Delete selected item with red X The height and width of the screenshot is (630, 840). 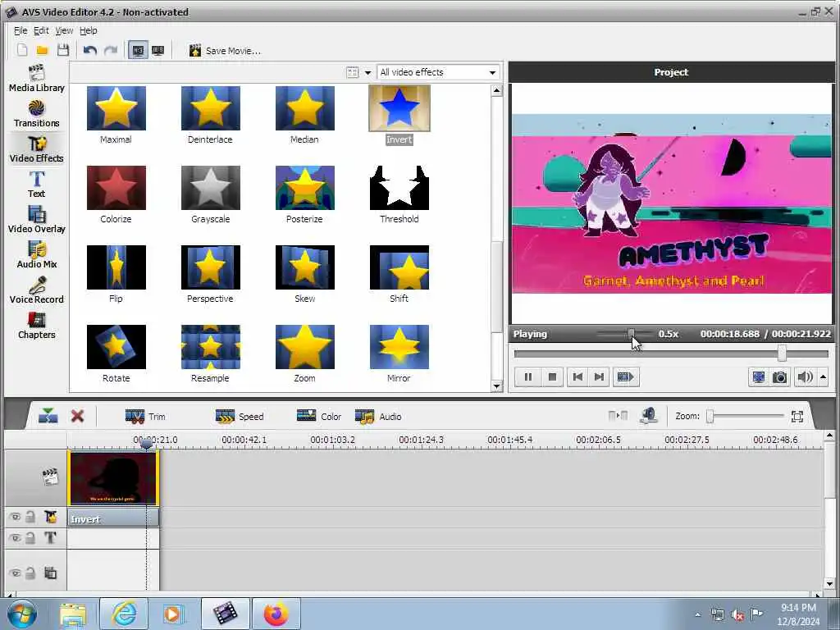coord(77,416)
